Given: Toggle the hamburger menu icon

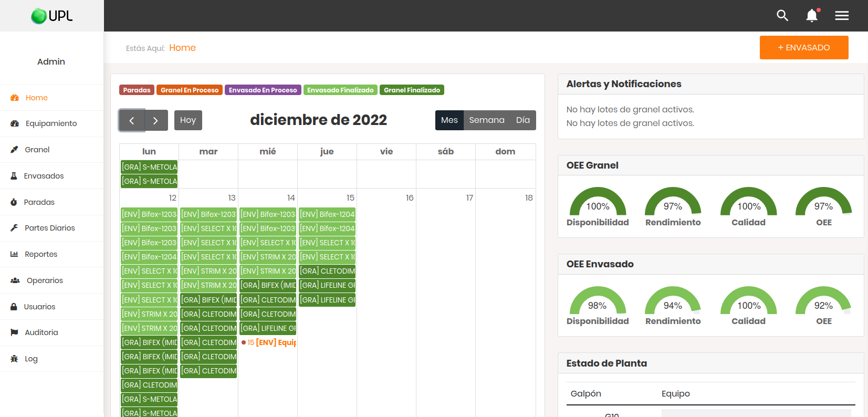Looking at the screenshot, I should [x=842, y=16].
